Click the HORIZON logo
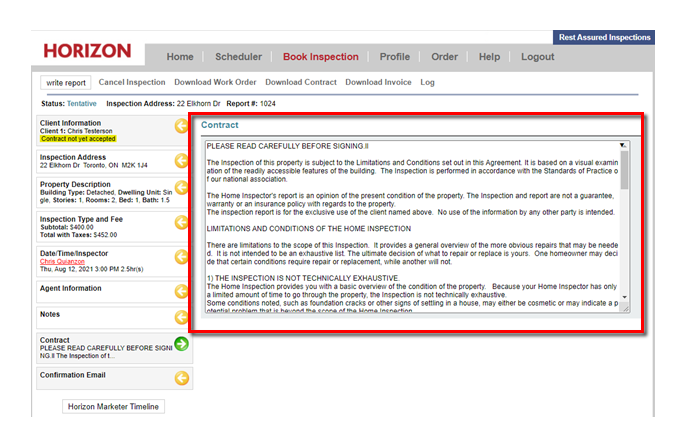 click(87, 51)
